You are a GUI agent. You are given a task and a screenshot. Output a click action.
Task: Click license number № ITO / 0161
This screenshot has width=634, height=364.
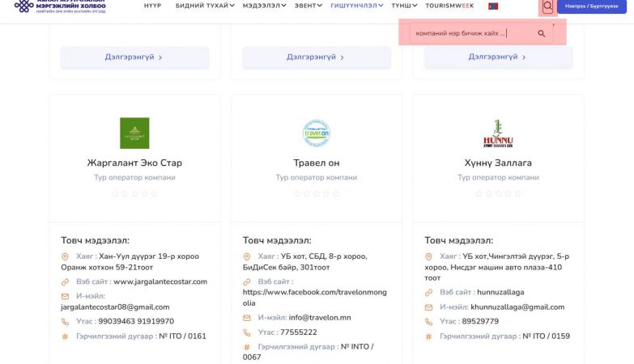(182, 336)
